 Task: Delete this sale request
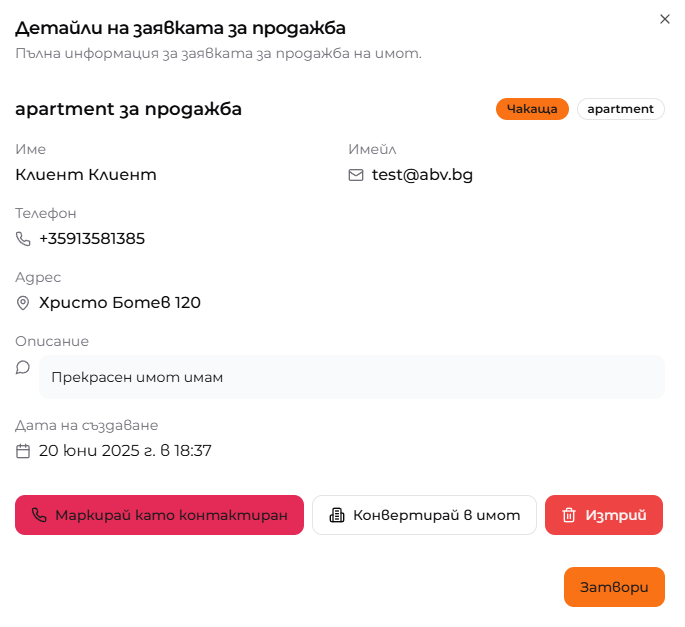[x=604, y=515]
